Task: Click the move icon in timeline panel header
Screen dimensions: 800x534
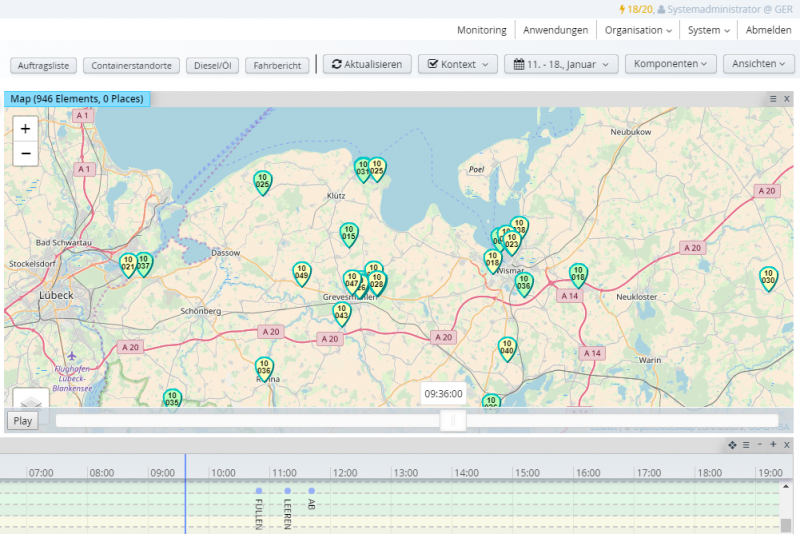Action: point(731,444)
